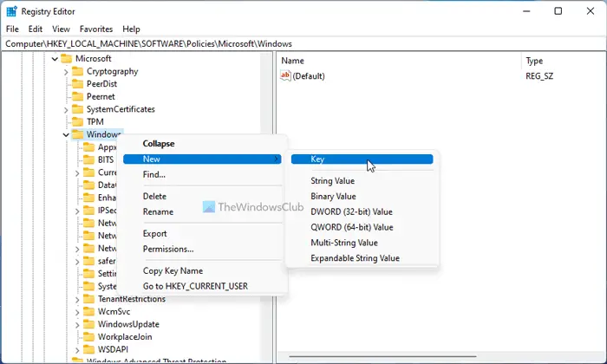Expand the safer key chevron
This screenshot has height=364, width=607.
[77, 262]
